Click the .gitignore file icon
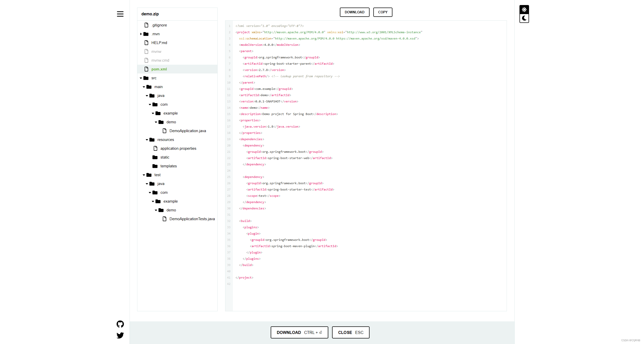This screenshot has height=344, width=644. click(x=146, y=25)
